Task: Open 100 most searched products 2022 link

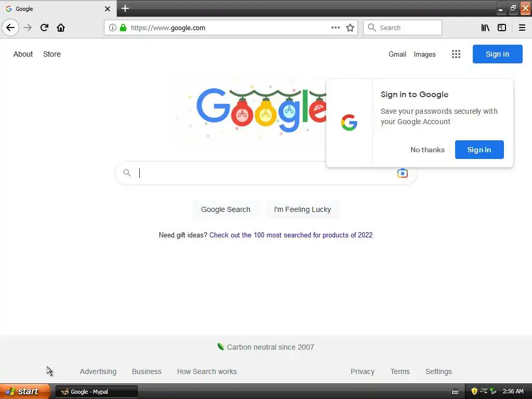Action: [291, 235]
